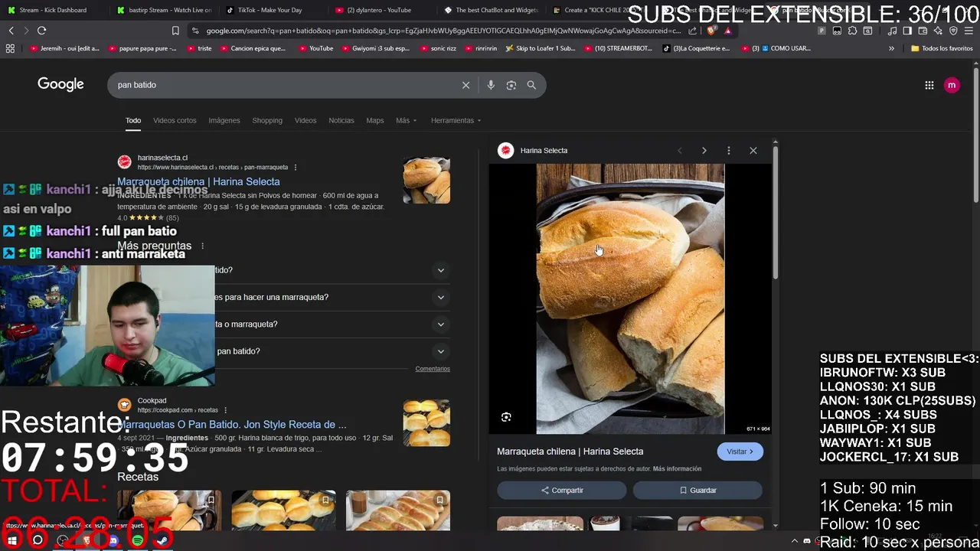Open the Spotify icon in the Windows taskbar

pos(138,540)
